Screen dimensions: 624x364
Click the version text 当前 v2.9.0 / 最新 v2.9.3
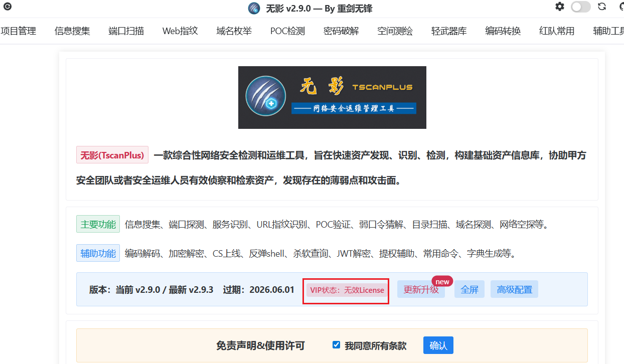165,289
